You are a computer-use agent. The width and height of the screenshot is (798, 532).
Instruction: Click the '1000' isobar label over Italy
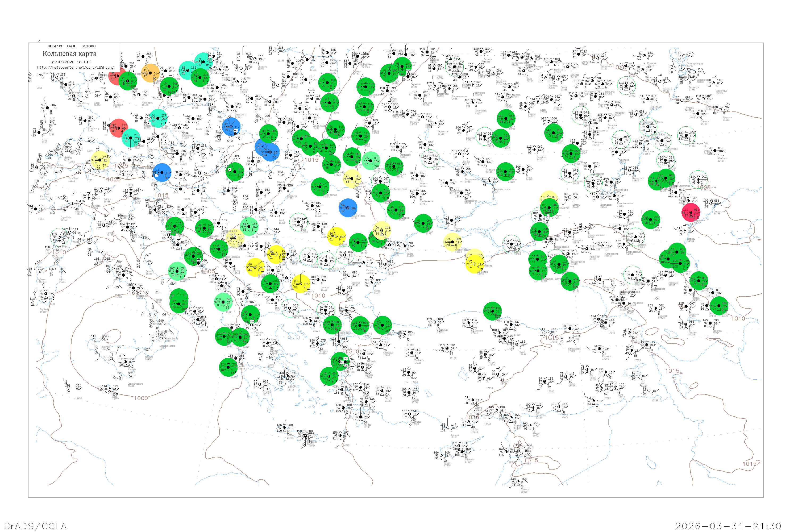pos(141,398)
